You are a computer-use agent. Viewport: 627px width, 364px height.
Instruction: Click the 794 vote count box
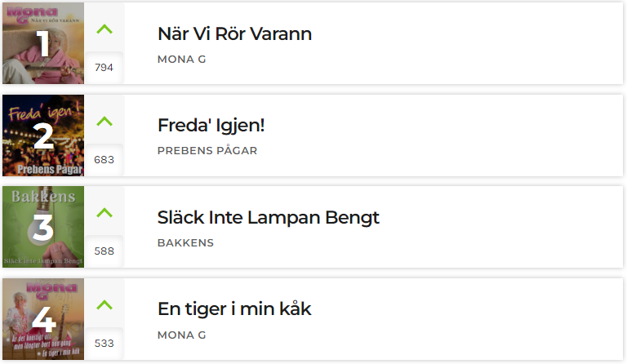pyautogui.click(x=104, y=68)
